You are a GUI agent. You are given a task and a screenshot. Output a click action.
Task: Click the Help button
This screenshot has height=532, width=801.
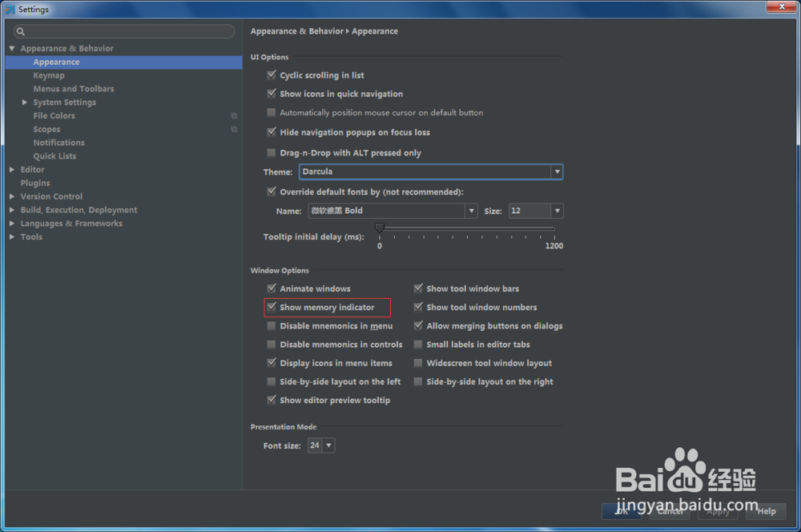[x=766, y=511]
